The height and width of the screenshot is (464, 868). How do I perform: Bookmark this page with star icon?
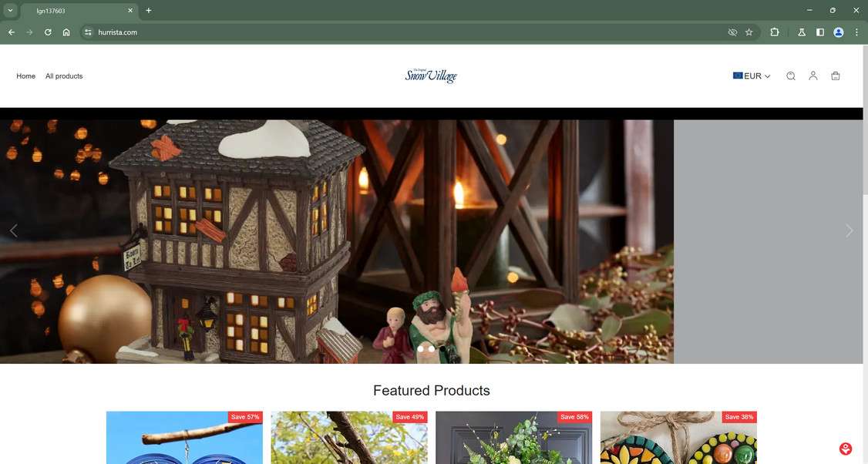tap(749, 32)
